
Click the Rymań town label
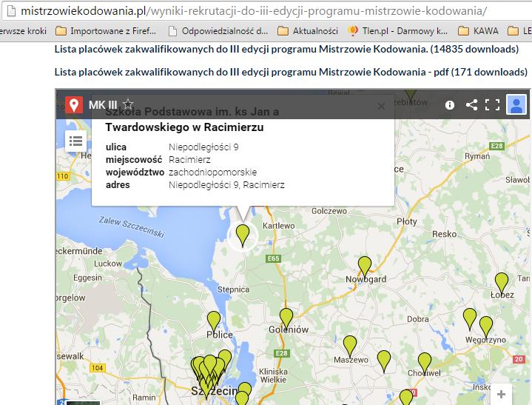pos(477,156)
